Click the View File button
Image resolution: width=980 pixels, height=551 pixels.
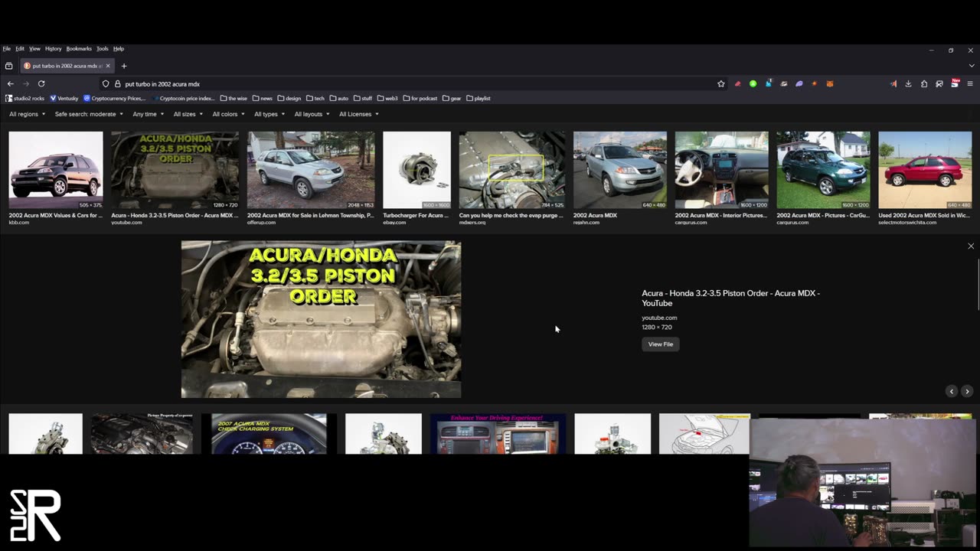[x=661, y=344]
